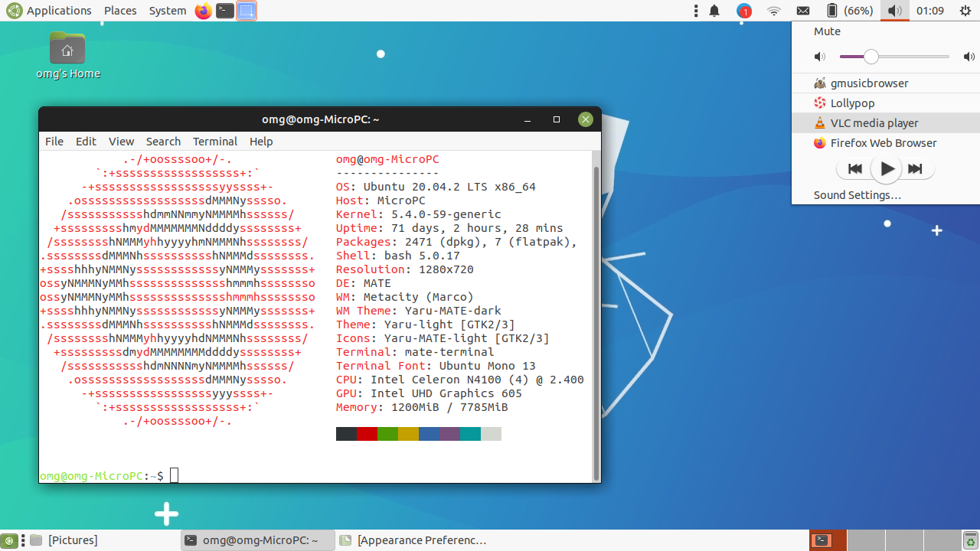Click the yellow neofetch color block
This screenshot has width=980, height=551.
[408, 434]
